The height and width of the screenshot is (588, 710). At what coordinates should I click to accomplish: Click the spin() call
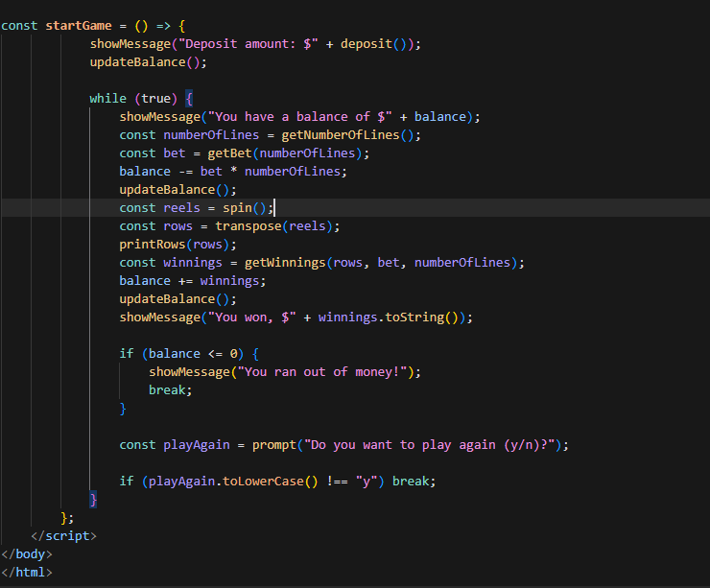click(x=244, y=208)
